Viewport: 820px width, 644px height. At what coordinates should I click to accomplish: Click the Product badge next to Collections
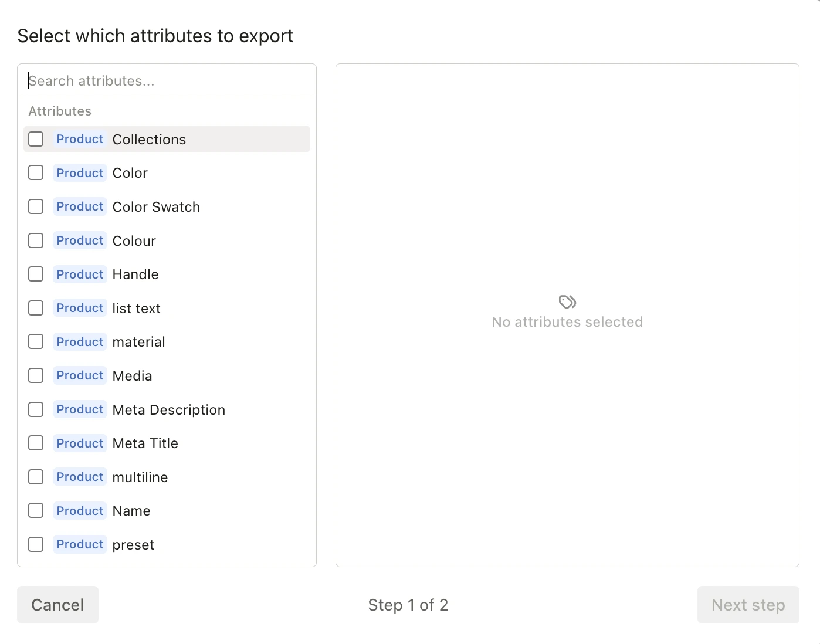pyautogui.click(x=80, y=139)
